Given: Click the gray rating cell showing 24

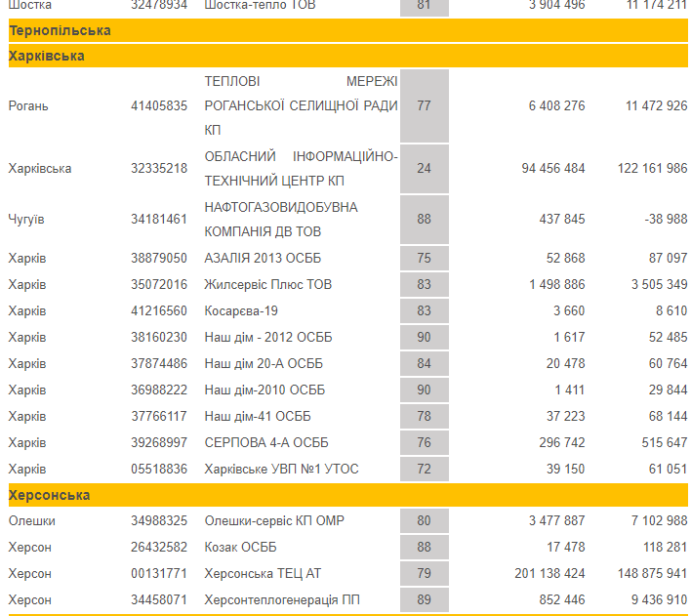Looking at the screenshot, I should click(x=424, y=169).
